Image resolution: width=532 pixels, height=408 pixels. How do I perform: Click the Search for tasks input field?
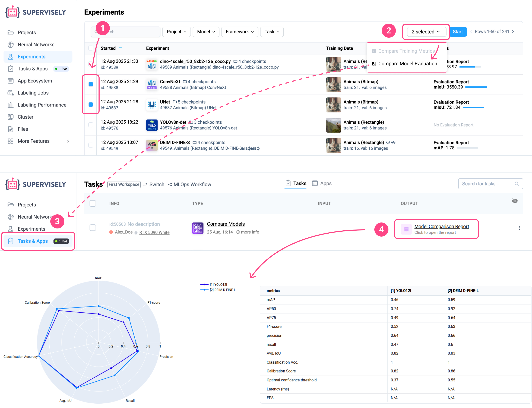pyautogui.click(x=487, y=184)
